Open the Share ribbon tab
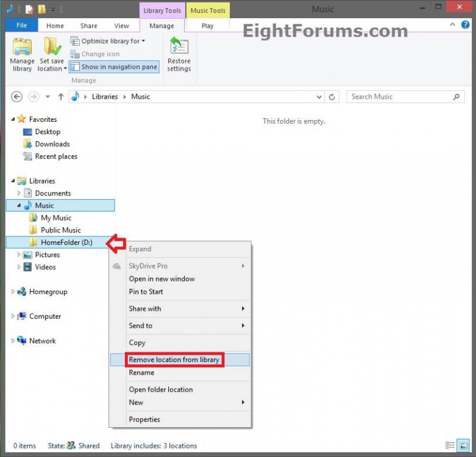 pyautogui.click(x=88, y=26)
